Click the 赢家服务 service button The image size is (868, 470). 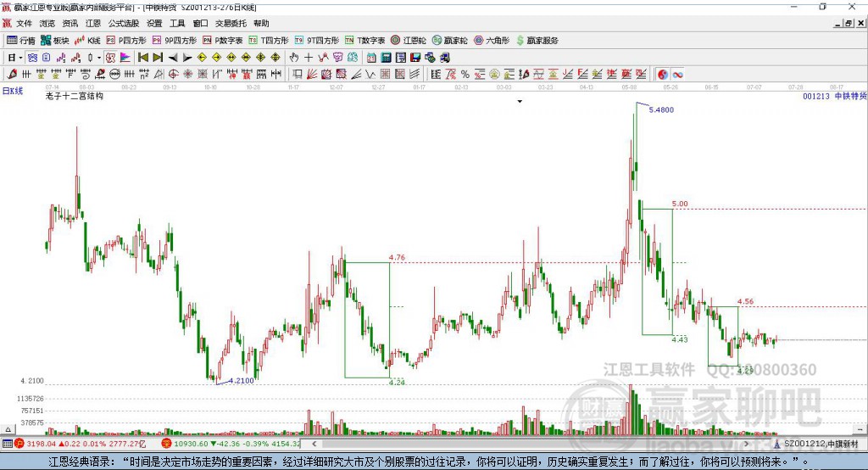point(537,41)
